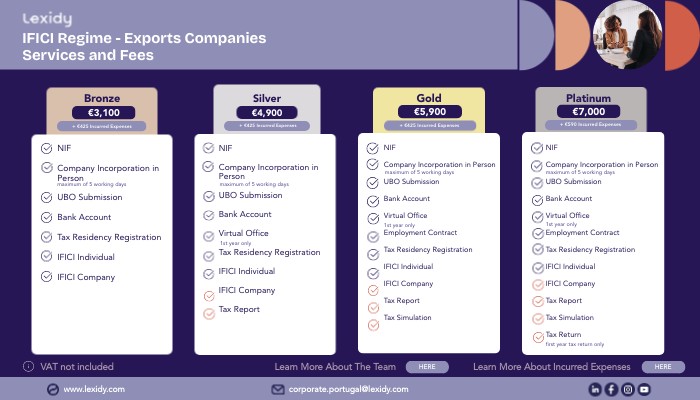The height and width of the screenshot is (400, 700).
Task: Click the Silver €4,900 price badge
Action: (x=267, y=112)
